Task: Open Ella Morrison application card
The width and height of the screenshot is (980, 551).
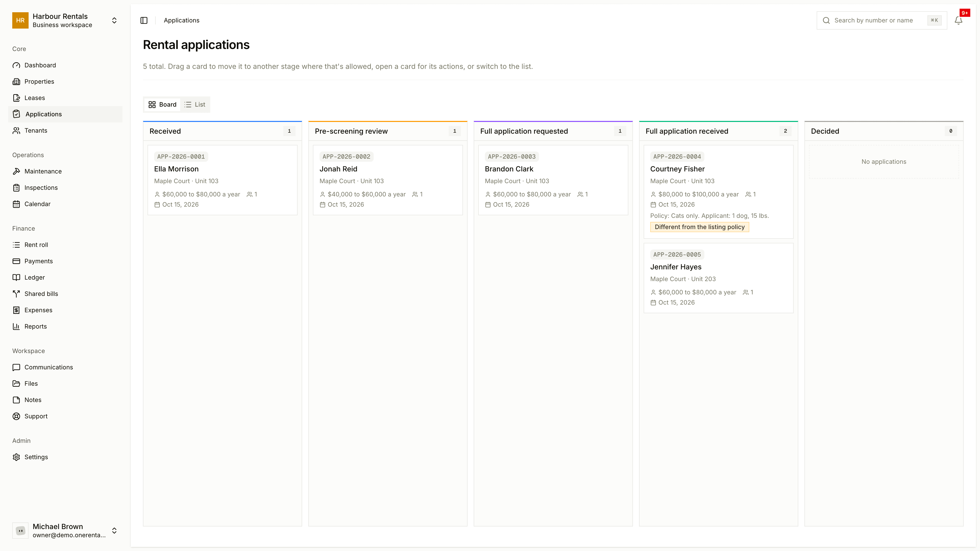Action: click(222, 180)
